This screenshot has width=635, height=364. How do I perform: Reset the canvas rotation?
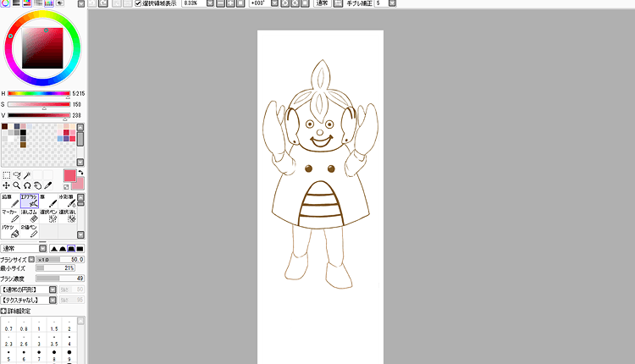click(x=306, y=3)
